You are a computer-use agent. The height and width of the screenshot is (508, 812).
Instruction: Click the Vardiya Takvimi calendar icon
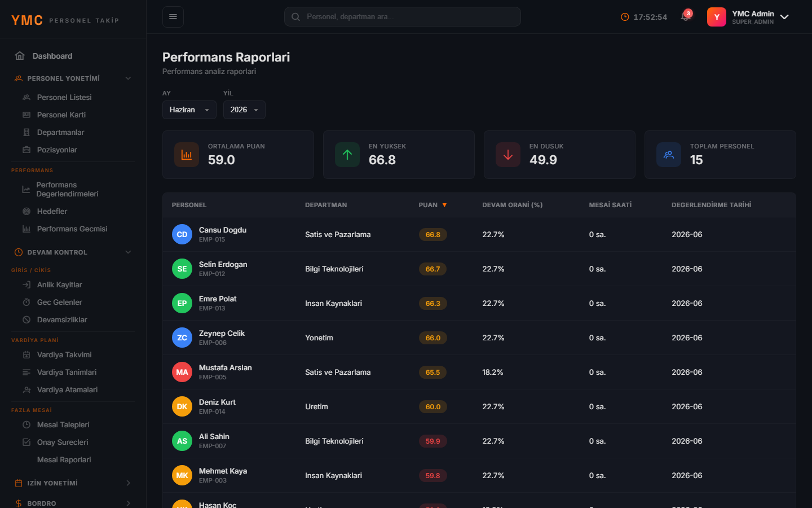[27, 354]
